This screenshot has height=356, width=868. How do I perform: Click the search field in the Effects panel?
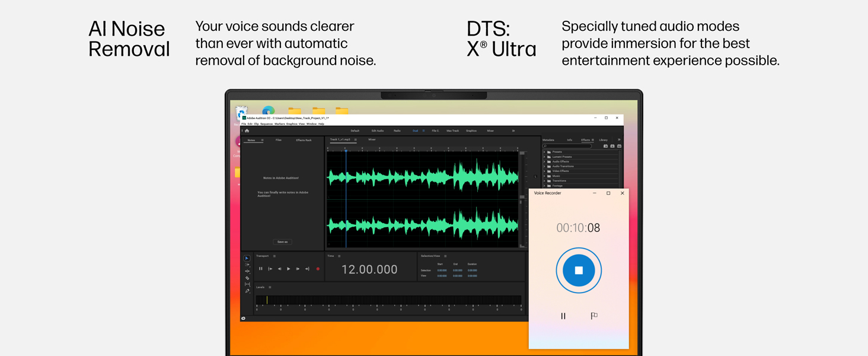[567, 146]
